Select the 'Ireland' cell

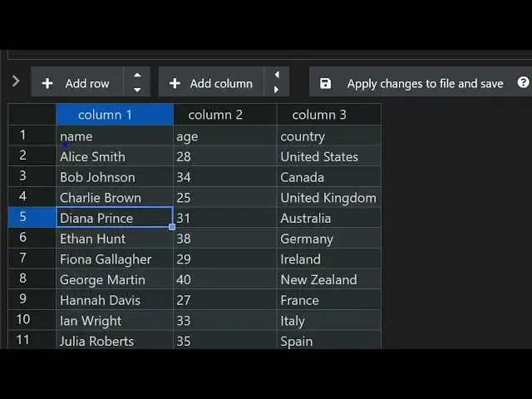tap(329, 259)
